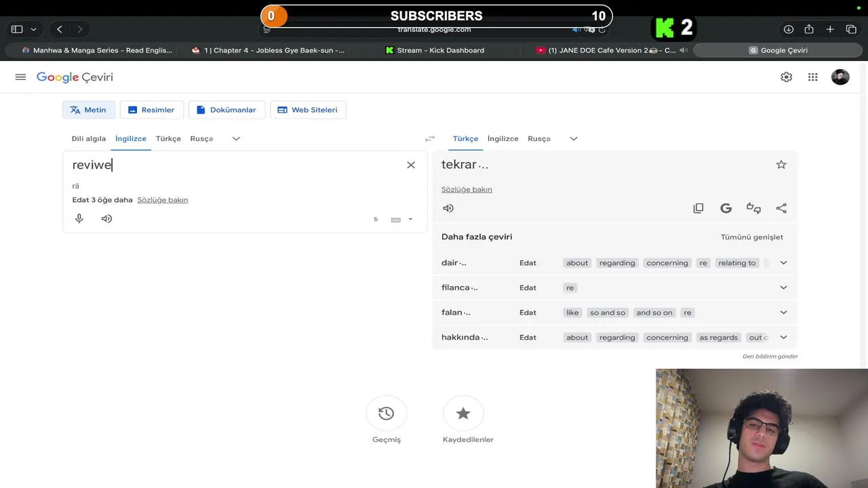Viewport: 868px width, 488px height.
Task: Open input tools dropdown arrow
Action: tap(410, 220)
